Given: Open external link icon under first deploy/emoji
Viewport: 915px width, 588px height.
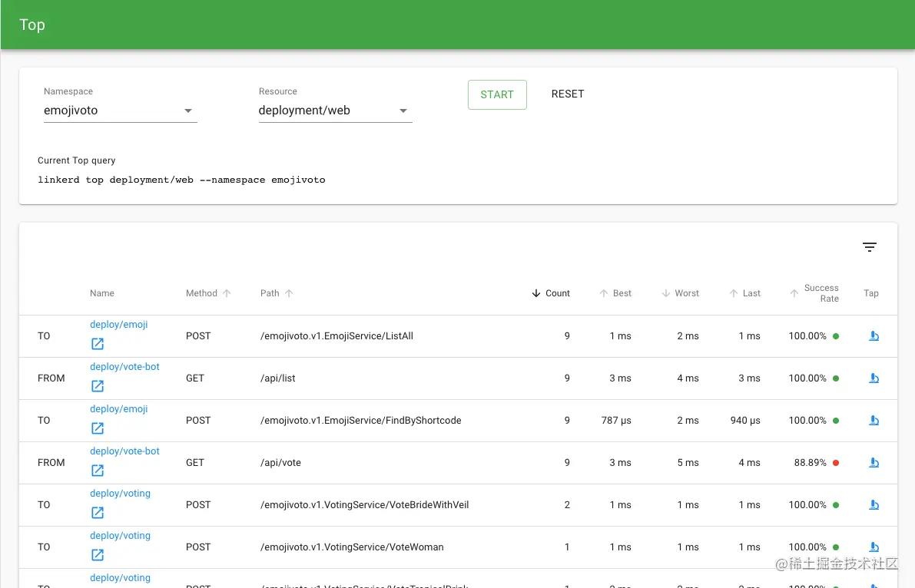Looking at the screenshot, I should [98, 344].
